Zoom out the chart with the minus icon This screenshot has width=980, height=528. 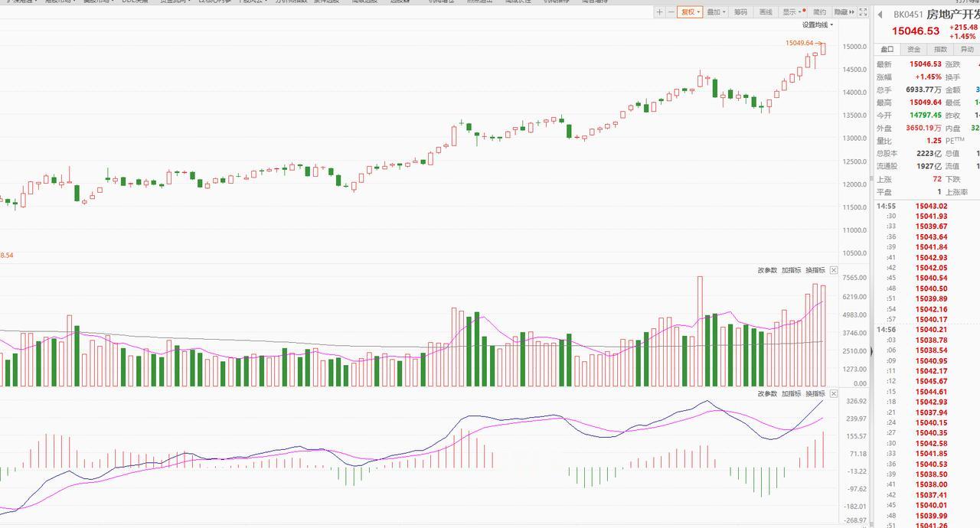point(671,12)
